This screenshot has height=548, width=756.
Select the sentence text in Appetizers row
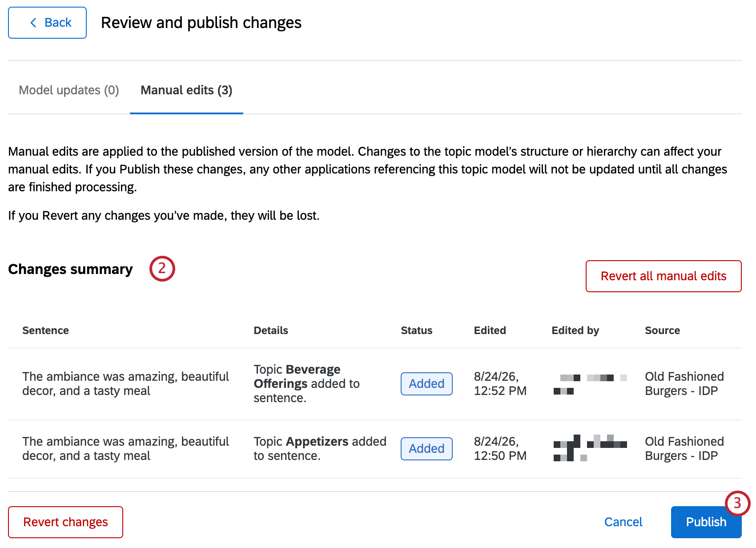click(125, 449)
